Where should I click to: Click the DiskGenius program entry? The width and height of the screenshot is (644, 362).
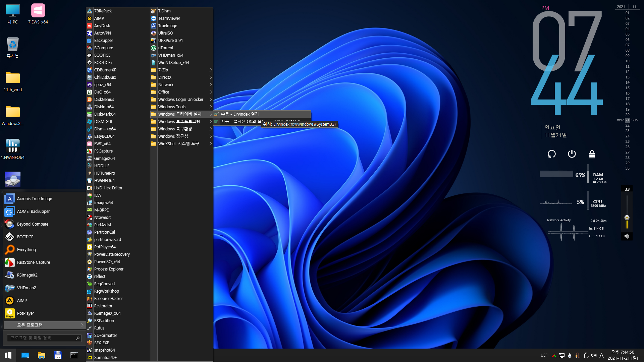[118, 100]
